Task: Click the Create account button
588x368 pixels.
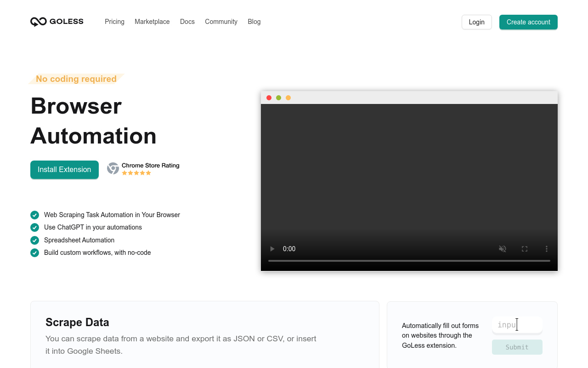Action: point(528,22)
